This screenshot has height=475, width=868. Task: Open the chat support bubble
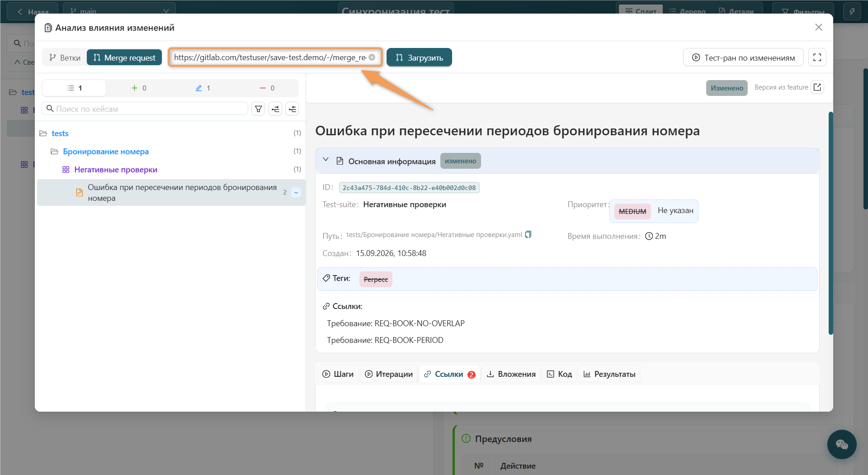[841, 444]
